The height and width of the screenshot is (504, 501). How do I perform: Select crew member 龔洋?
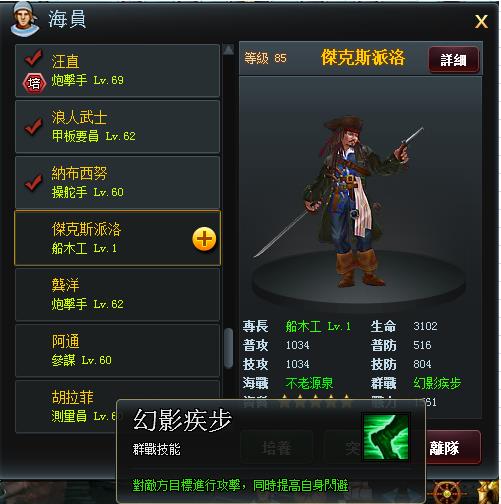[x=117, y=294]
